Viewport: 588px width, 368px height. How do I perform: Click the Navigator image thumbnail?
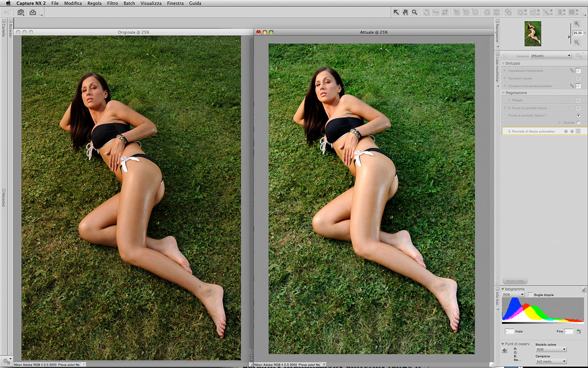click(x=532, y=33)
